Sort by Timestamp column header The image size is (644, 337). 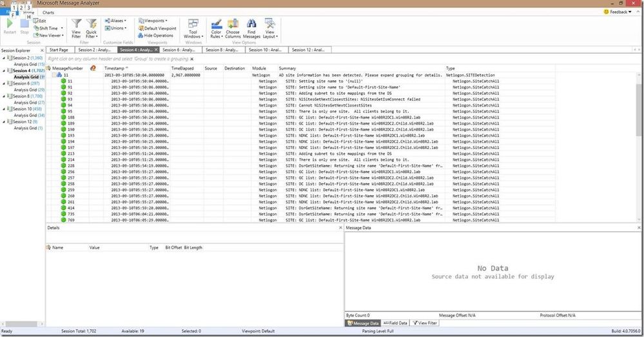(115, 68)
